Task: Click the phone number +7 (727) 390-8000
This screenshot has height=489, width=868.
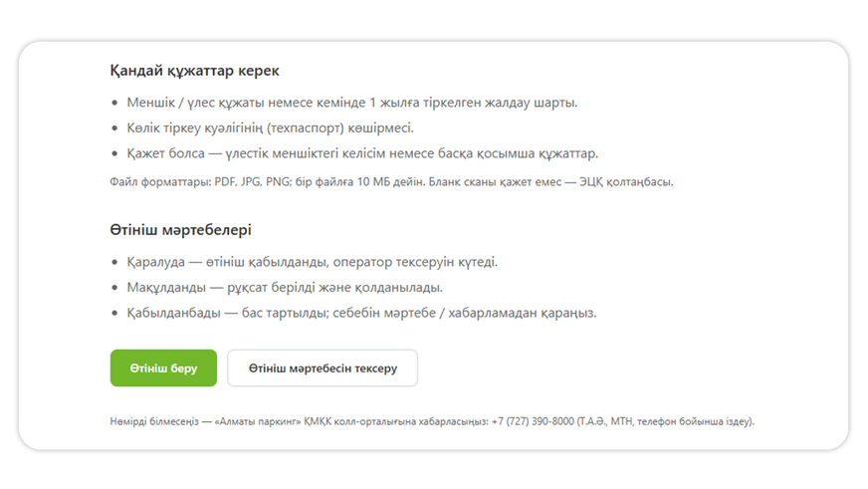Action: click(533, 421)
